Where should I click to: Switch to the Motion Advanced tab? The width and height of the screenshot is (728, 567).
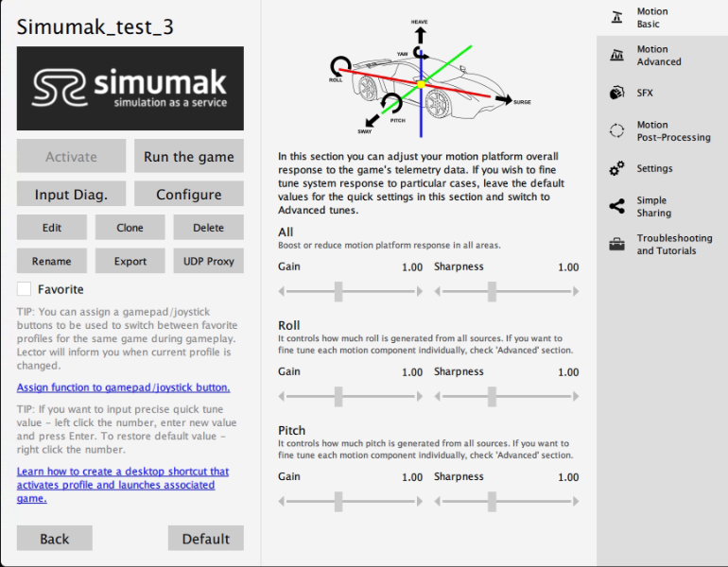659,56
